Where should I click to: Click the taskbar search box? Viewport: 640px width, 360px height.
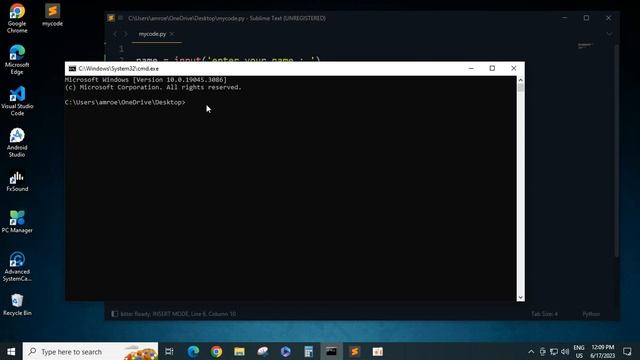pyautogui.click(x=90, y=351)
